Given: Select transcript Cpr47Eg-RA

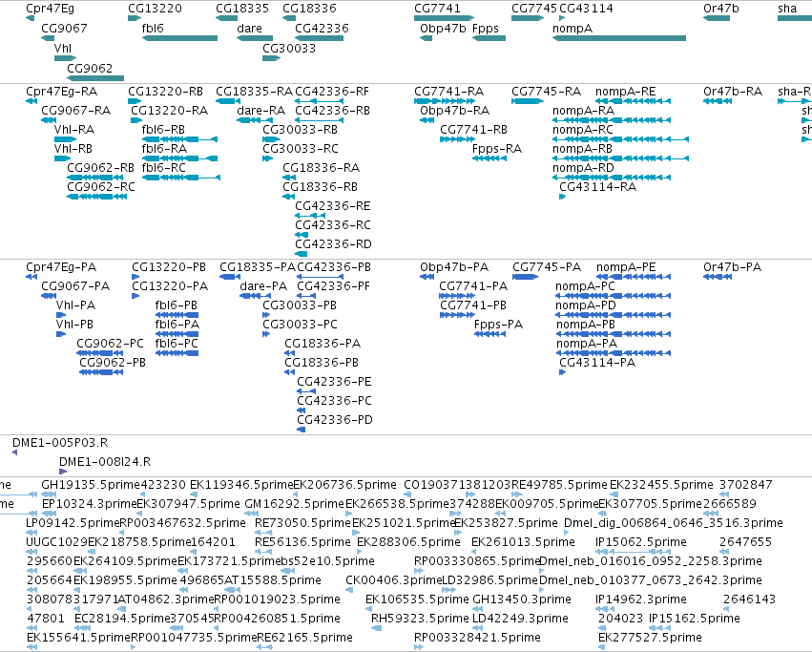Looking at the screenshot, I should coord(62,92).
